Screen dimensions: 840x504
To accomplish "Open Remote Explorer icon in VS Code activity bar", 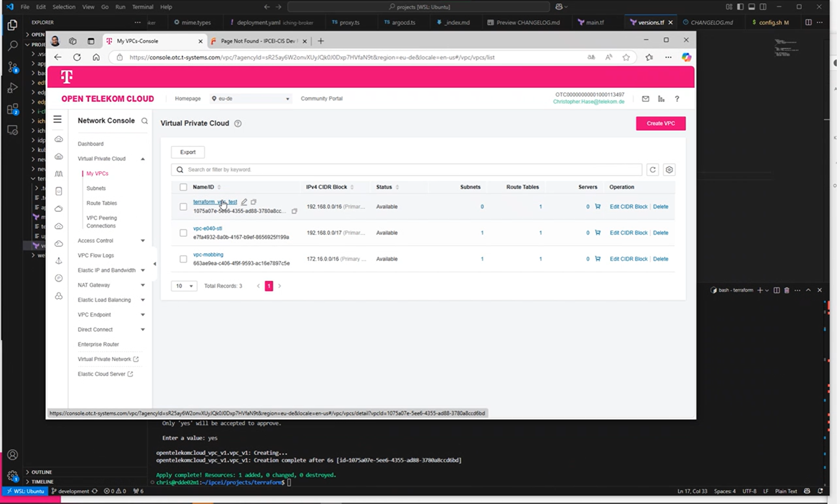I will 13,130.
